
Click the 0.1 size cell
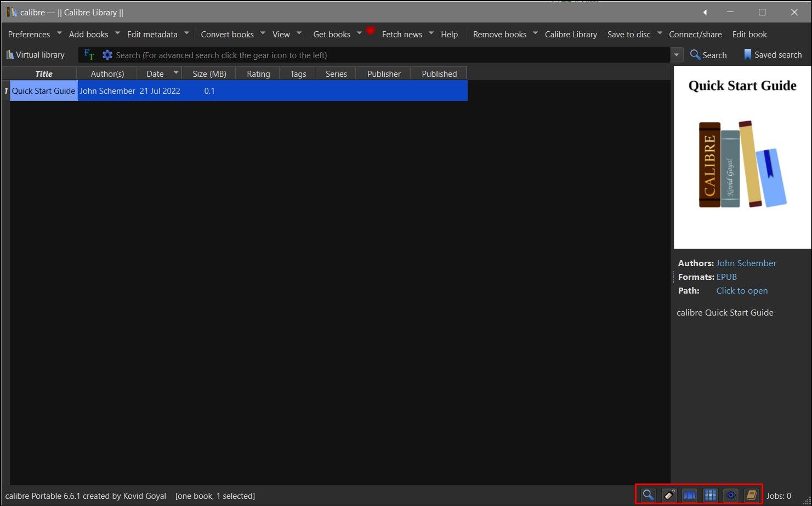click(x=209, y=91)
